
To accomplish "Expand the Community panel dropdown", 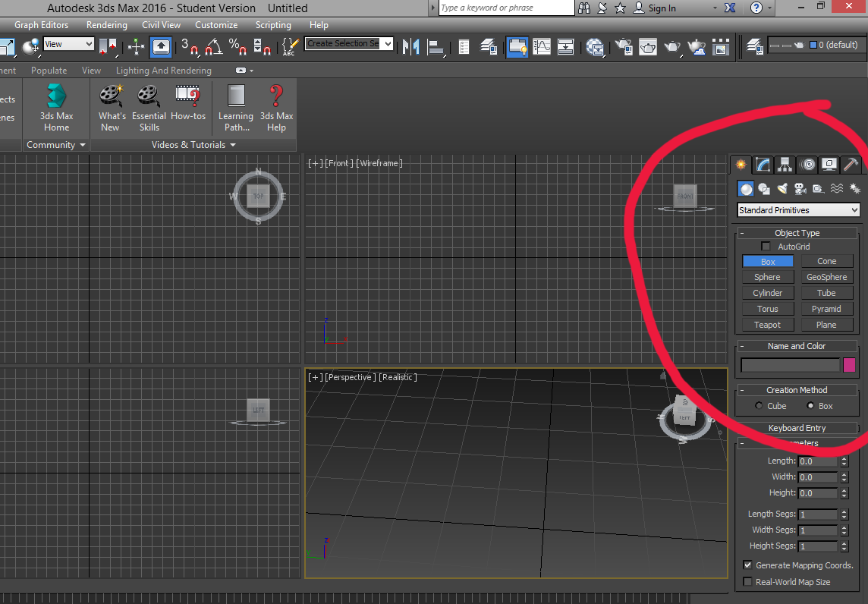I will [56, 144].
